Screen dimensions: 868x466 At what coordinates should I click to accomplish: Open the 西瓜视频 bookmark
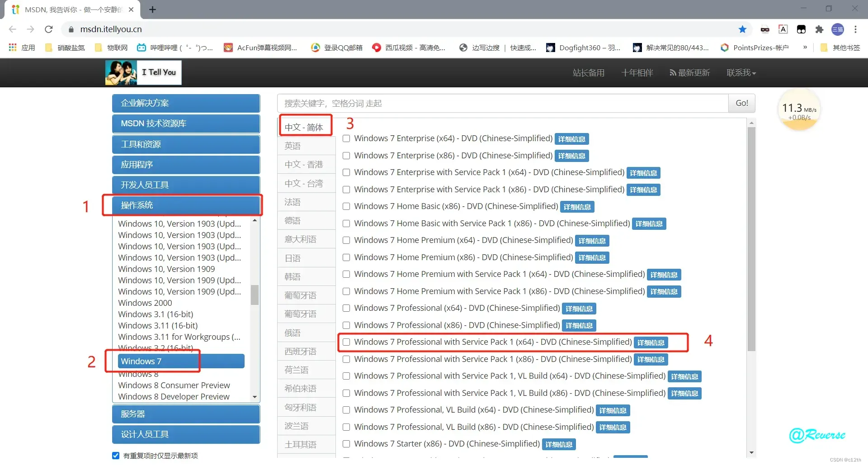point(409,48)
